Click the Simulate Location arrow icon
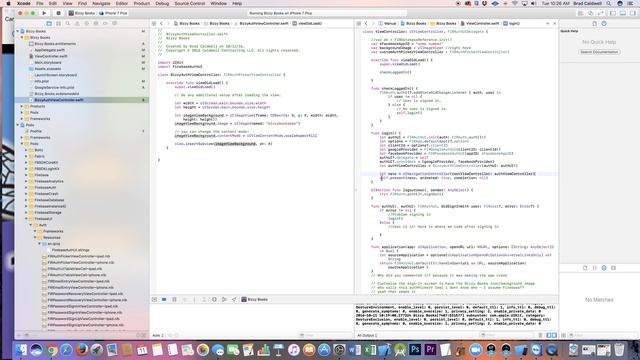The width and height of the screenshot is (640, 360). pos(234,299)
